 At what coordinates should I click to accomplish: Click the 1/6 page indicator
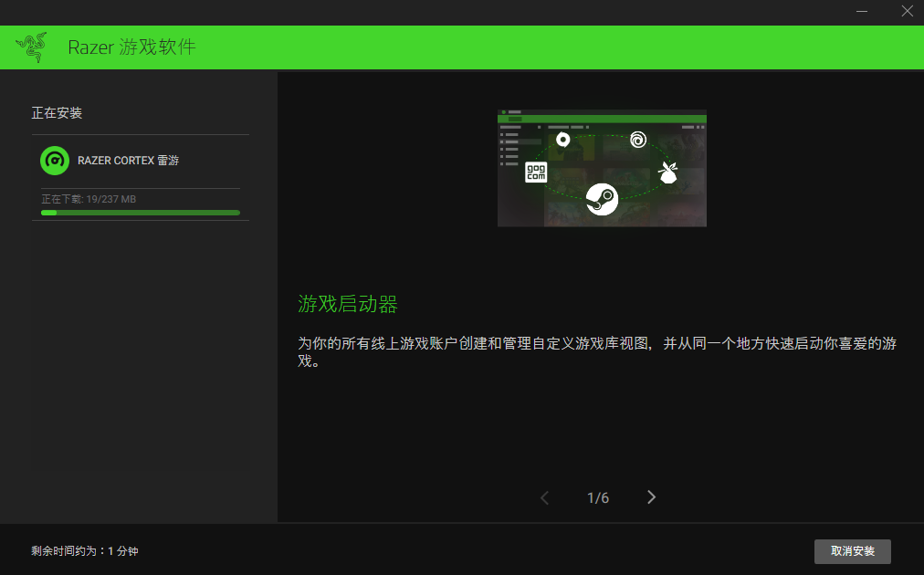[x=597, y=497]
